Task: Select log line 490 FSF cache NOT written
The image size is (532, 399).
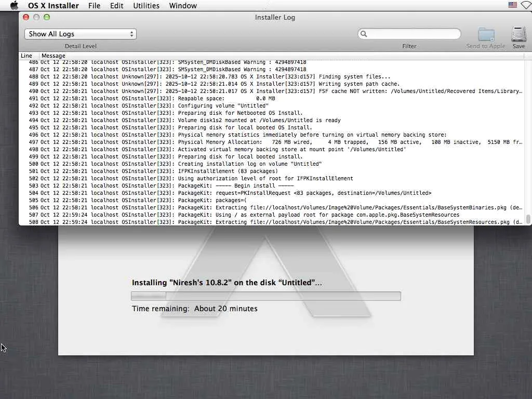Action: click(271, 91)
